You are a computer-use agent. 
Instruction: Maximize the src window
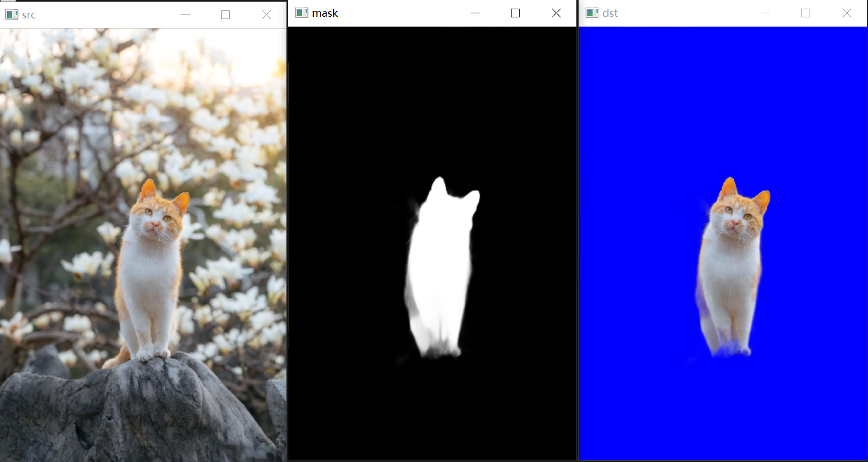tap(226, 15)
